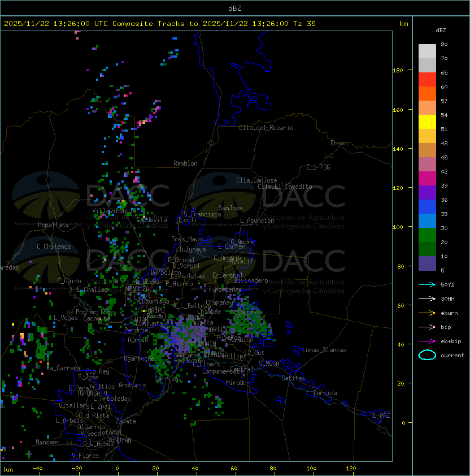
Task: Click the 'eb+bip' legend label
Action: coord(451,341)
